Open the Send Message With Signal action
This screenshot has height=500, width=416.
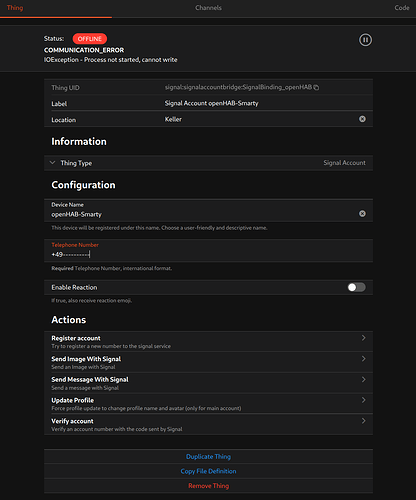(208, 383)
